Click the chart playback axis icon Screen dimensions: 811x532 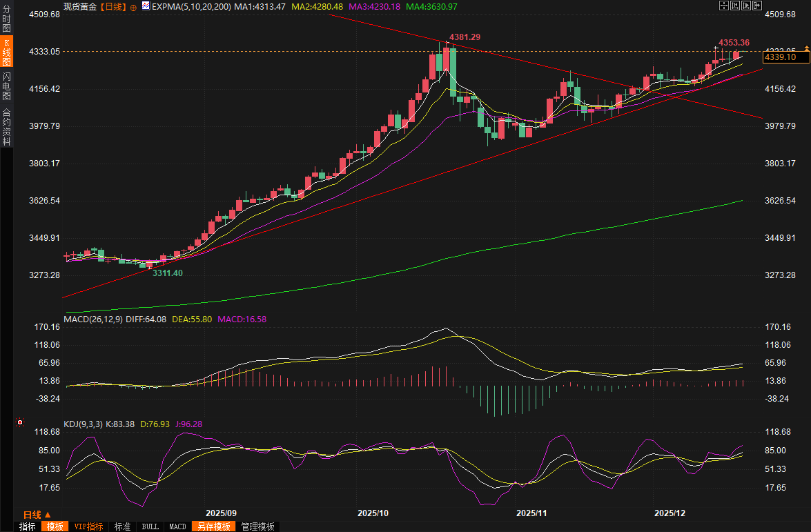click(x=748, y=6)
